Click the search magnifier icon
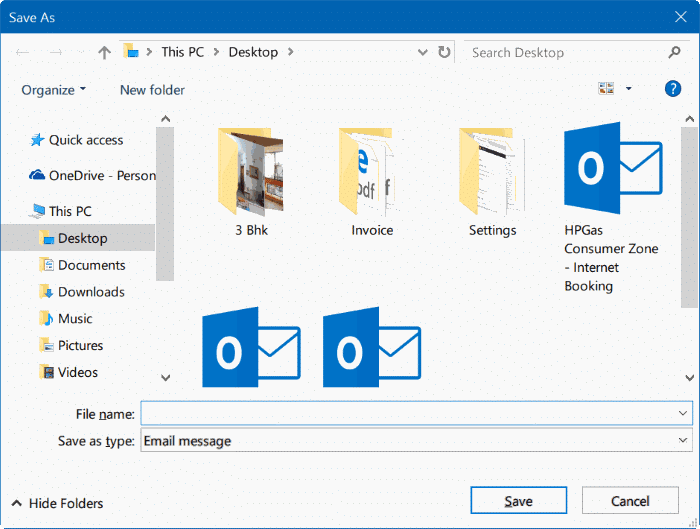Screen dimensions: 700x529 tap(674, 52)
